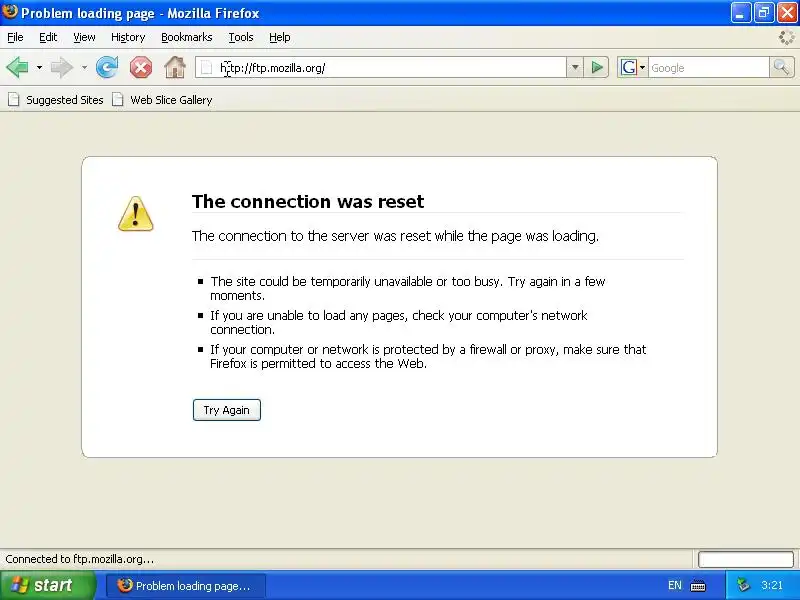Click inside the Google search box
The image size is (800, 600).
(709, 67)
